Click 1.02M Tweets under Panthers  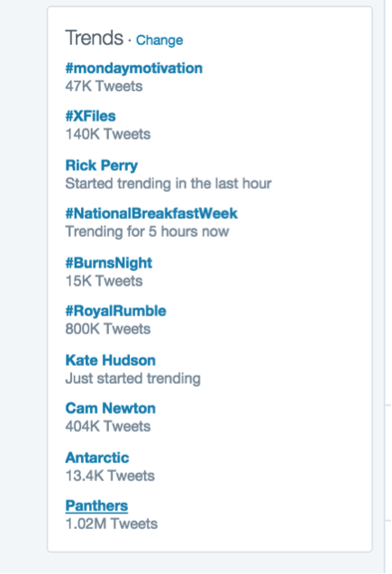111,524
